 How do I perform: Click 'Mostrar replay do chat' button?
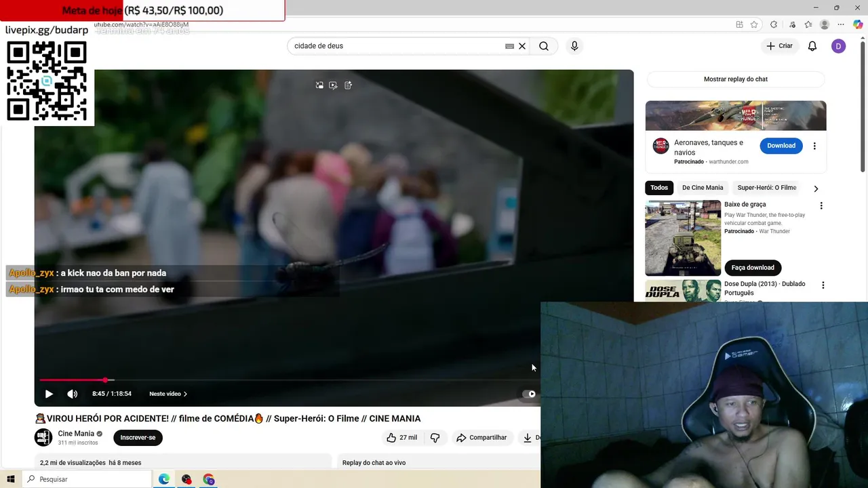tap(736, 79)
